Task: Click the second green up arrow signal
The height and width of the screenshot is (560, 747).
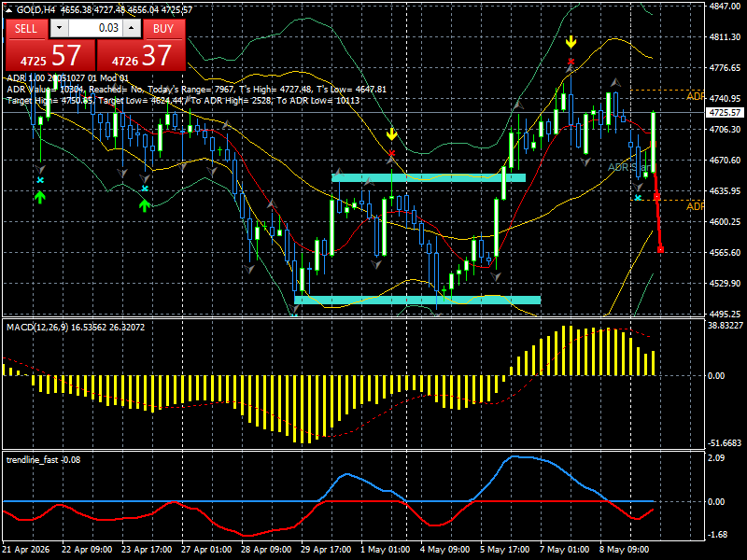Action: [145, 205]
